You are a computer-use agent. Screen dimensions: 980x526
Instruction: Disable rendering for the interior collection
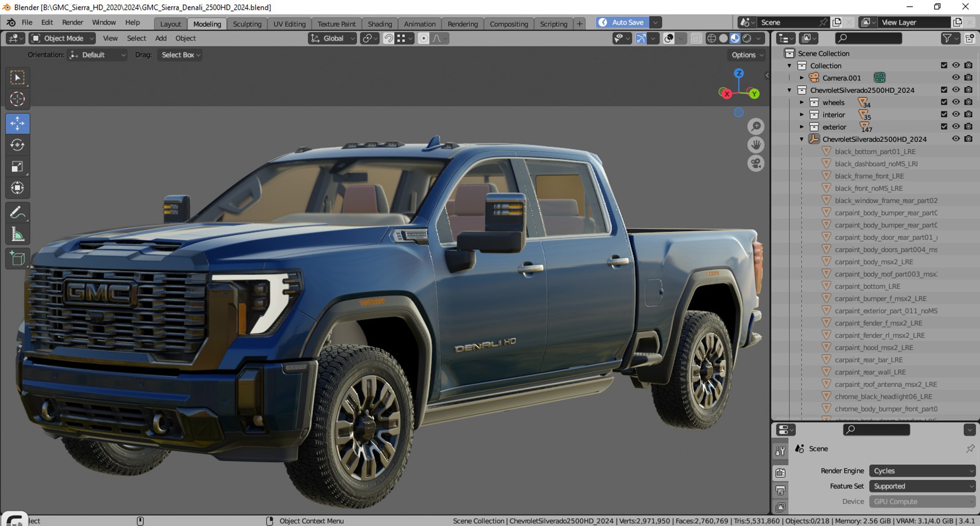coord(968,114)
